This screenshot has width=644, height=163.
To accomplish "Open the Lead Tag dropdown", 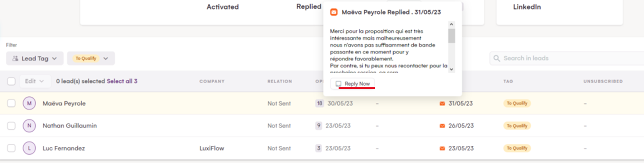I will 35,58.
